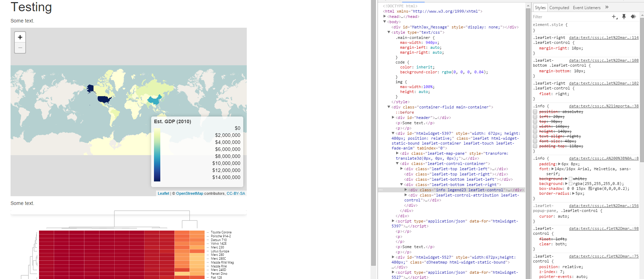Collapse the leaflet-control-container div
Screen dimensions: 644x279
pyautogui.click(x=397, y=164)
